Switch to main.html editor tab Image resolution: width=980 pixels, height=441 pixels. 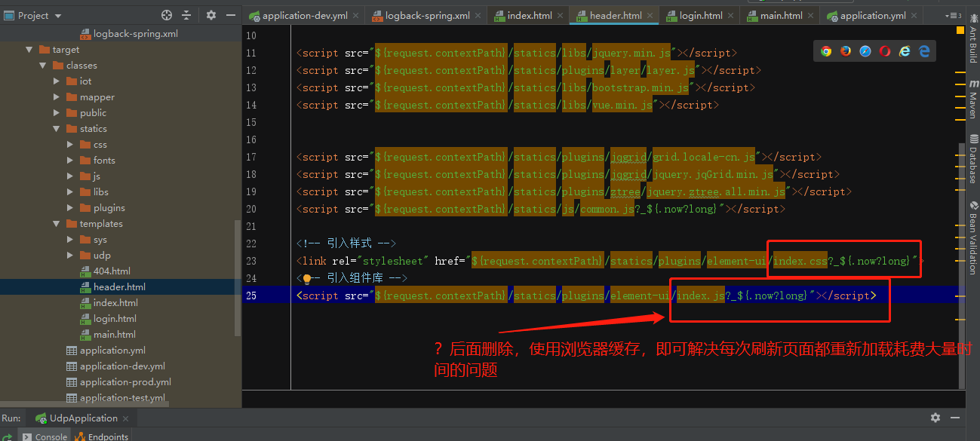pos(781,16)
